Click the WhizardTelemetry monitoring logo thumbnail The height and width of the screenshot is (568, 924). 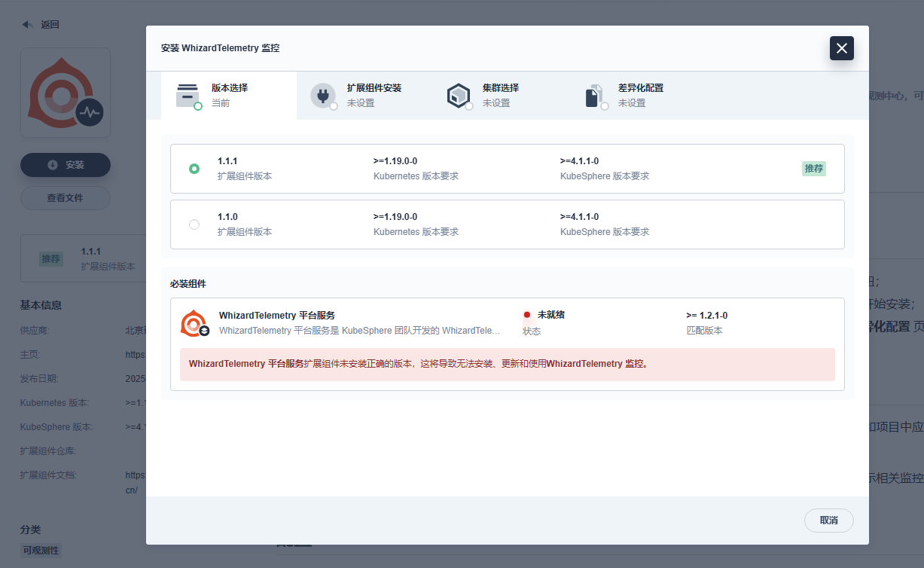[66, 93]
